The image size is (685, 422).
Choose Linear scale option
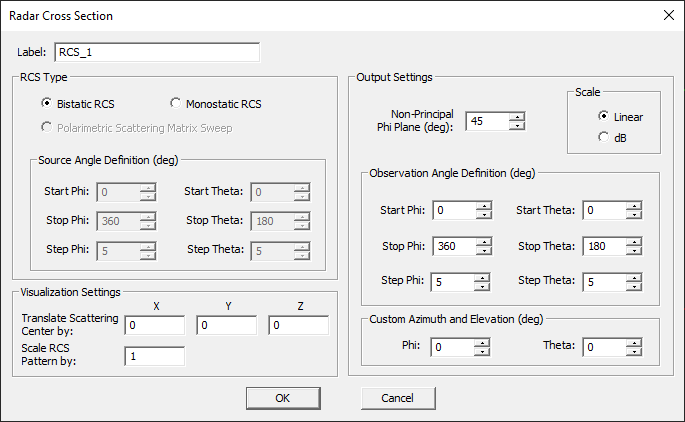pos(602,117)
